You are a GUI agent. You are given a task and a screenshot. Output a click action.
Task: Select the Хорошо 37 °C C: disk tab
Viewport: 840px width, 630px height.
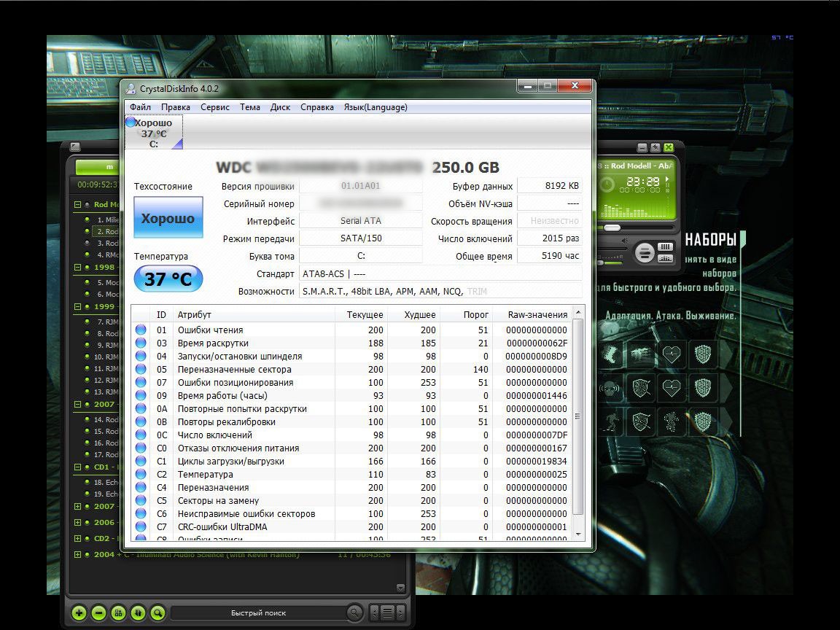(154, 133)
